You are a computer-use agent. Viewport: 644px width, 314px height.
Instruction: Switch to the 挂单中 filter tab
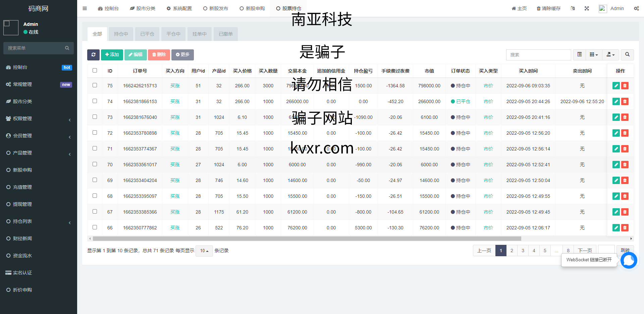[200, 34]
